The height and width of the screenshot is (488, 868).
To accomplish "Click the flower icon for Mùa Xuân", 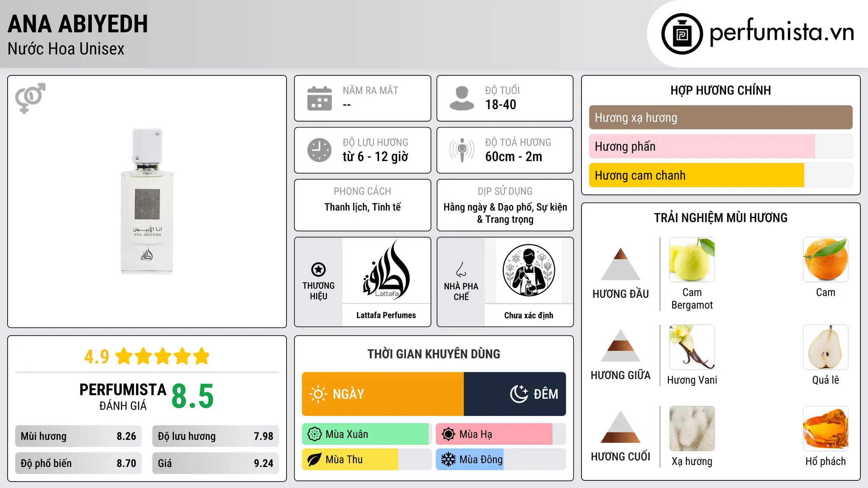I will (x=314, y=434).
